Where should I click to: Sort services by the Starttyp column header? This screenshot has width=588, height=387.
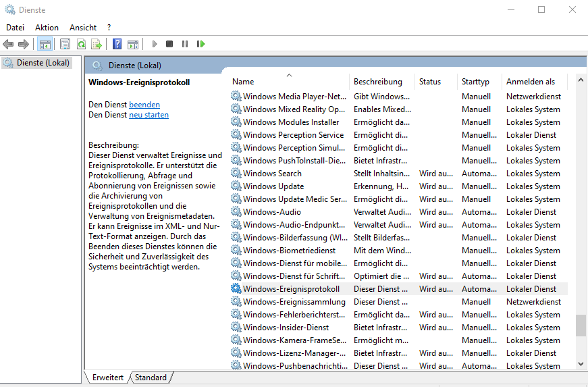point(475,82)
